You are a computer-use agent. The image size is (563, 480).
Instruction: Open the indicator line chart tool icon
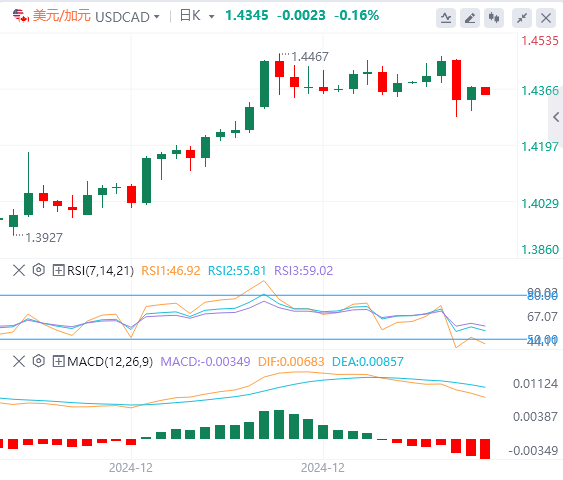tap(446, 18)
